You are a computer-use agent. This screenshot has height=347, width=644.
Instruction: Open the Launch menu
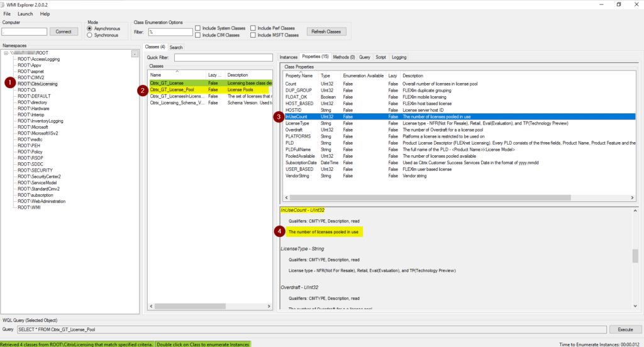click(25, 13)
